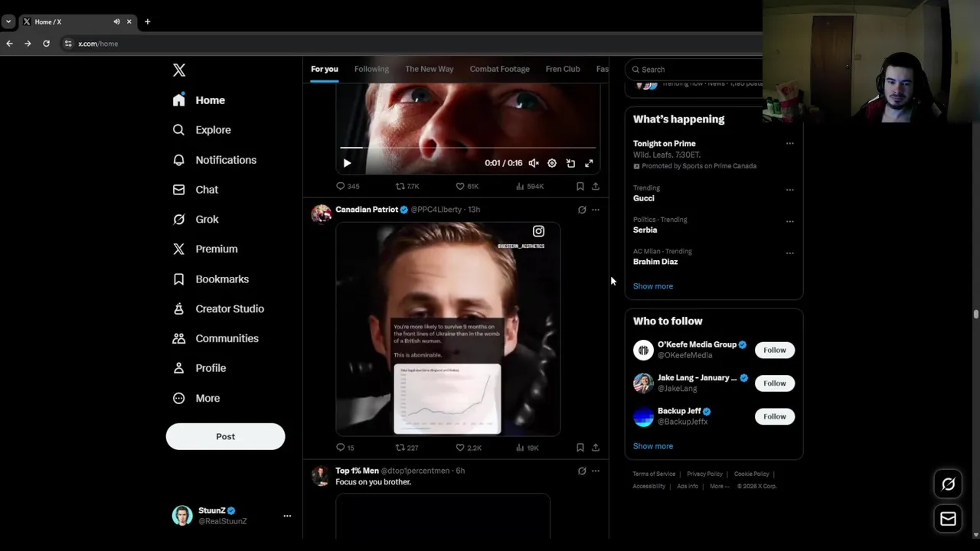The width and height of the screenshot is (980, 551).
Task: Open Chat in the sidebar
Action: (195, 190)
